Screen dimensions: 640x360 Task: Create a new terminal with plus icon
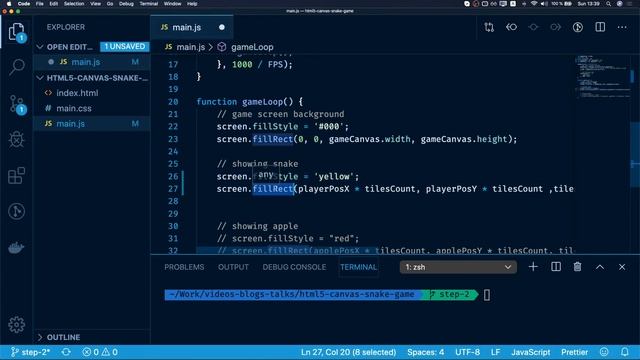(x=533, y=267)
